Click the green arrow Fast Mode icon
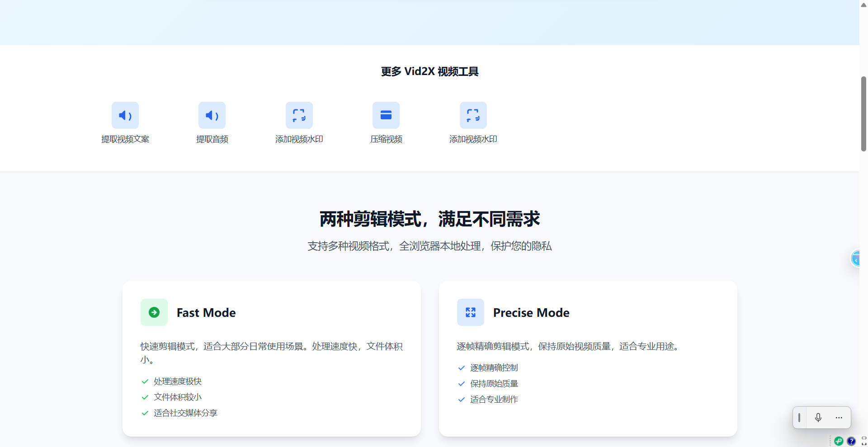This screenshot has width=868, height=447. pos(154,312)
